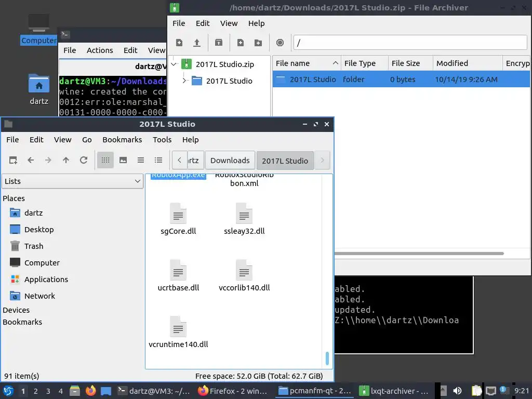
Task: Open the Actions menu in terminal window
Action: click(100, 50)
